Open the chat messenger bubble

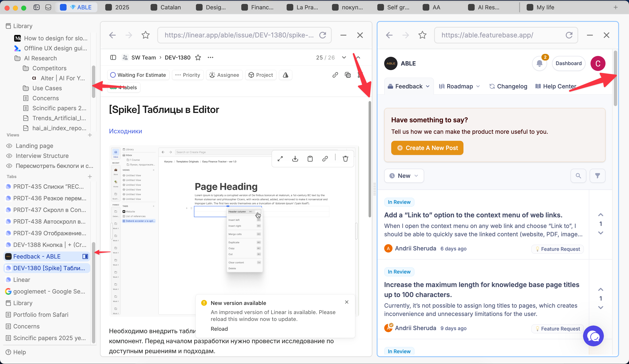coord(593,336)
